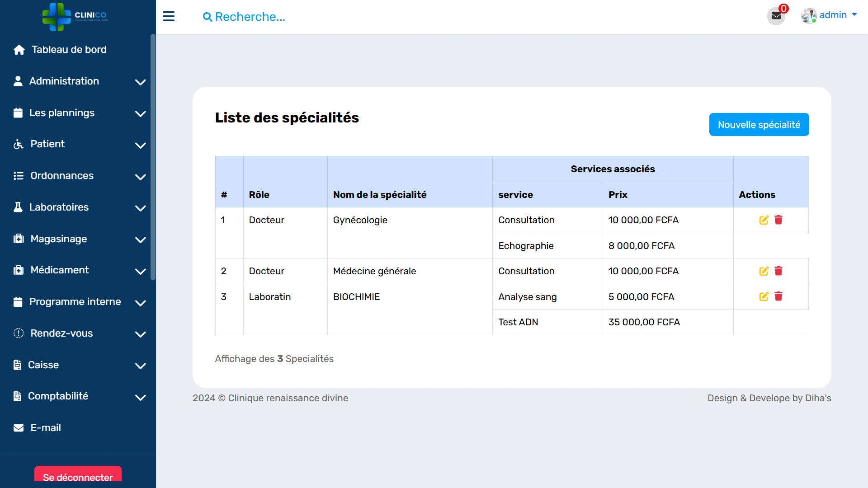Toggle the hamburger sidebar menu
Viewport: 868px width, 488px height.
(x=169, y=17)
